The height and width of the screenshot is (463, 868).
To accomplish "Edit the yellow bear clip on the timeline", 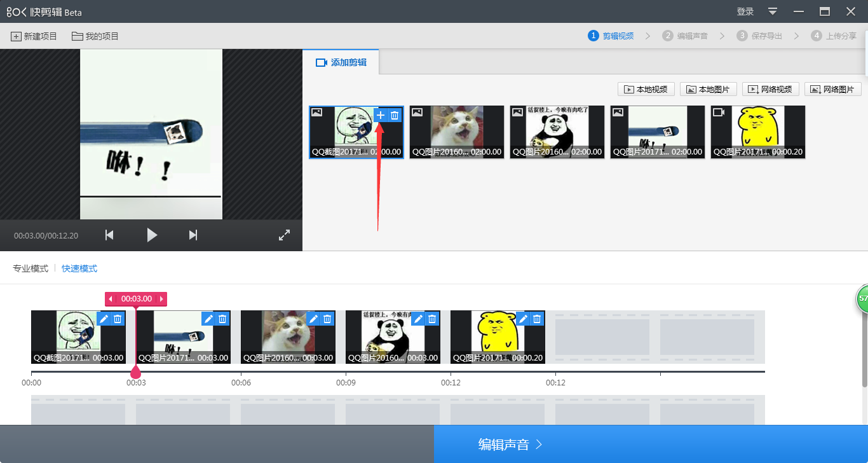I will point(523,319).
